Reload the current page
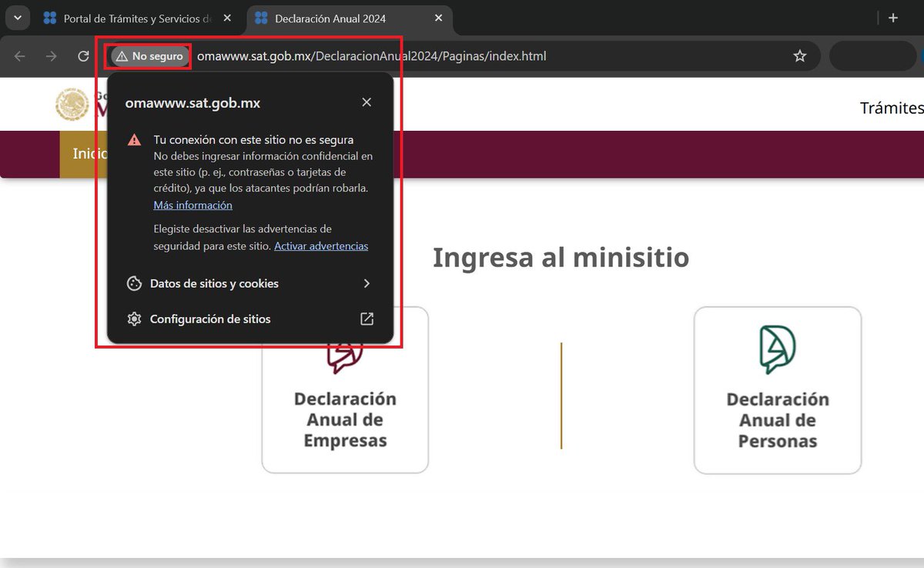The width and height of the screenshot is (924, 568). point(83,55)
